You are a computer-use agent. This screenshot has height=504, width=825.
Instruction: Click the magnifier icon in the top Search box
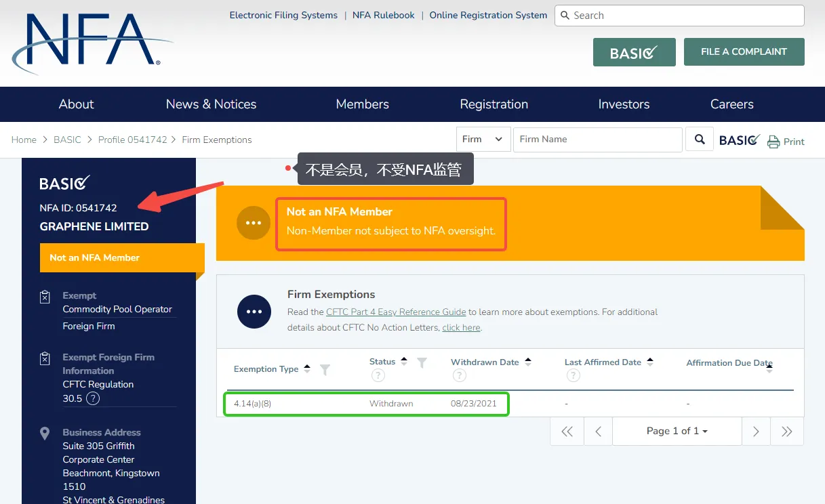[565, 16]
